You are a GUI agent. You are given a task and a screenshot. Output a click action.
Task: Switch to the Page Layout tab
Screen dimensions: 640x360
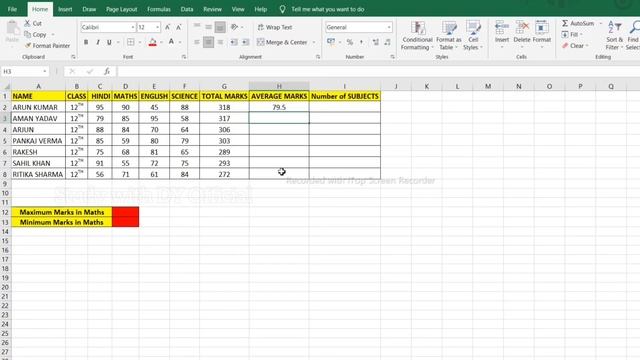(121, 9)
